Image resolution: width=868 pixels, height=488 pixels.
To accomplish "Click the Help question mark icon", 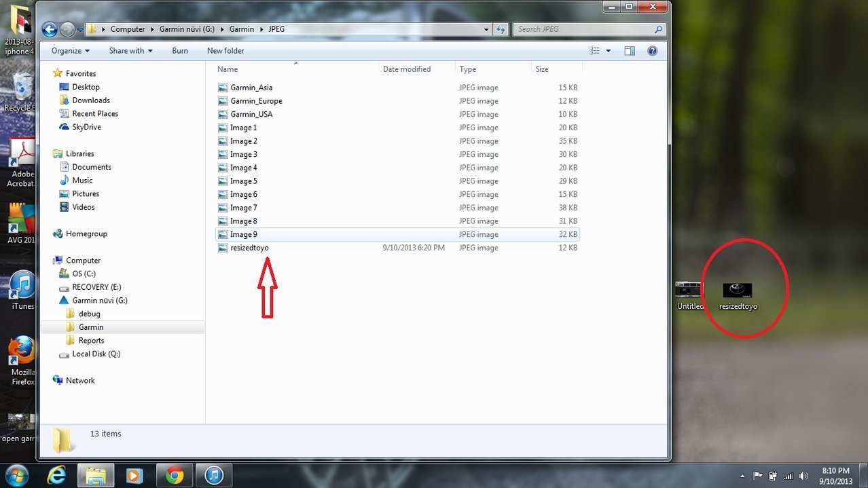I will point(652,51).
